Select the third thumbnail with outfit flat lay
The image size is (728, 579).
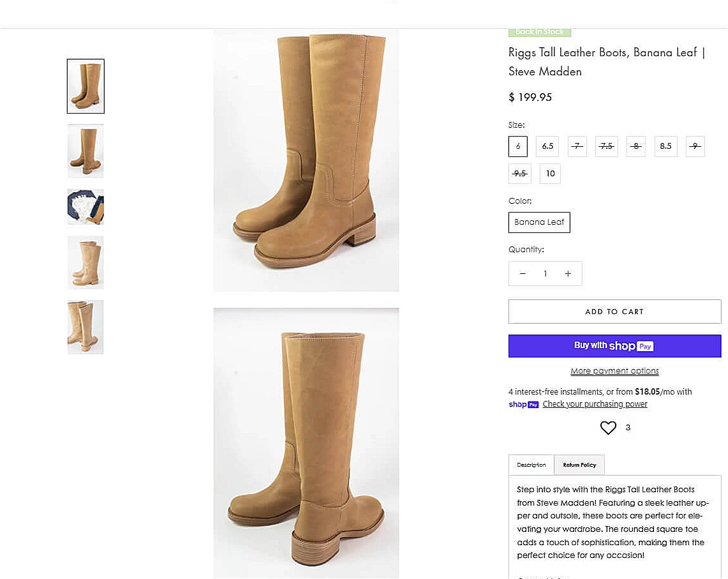coord(86,207)
